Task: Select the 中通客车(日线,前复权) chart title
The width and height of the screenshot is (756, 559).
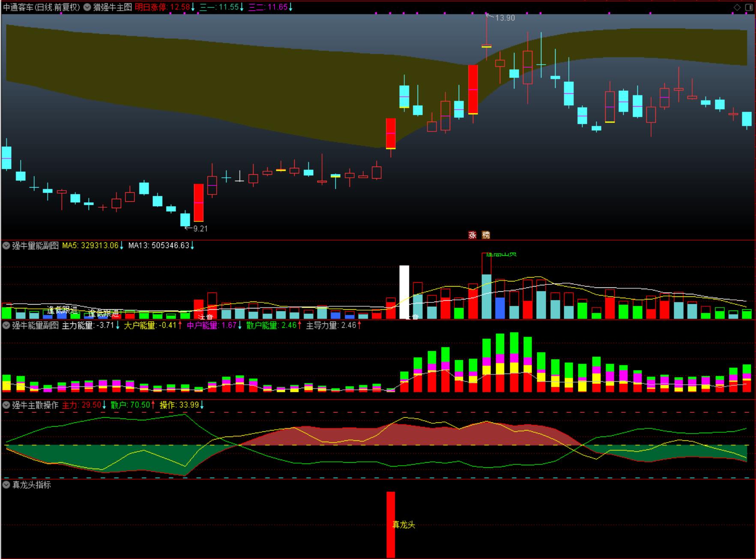Action: click(x=42, y=7)
